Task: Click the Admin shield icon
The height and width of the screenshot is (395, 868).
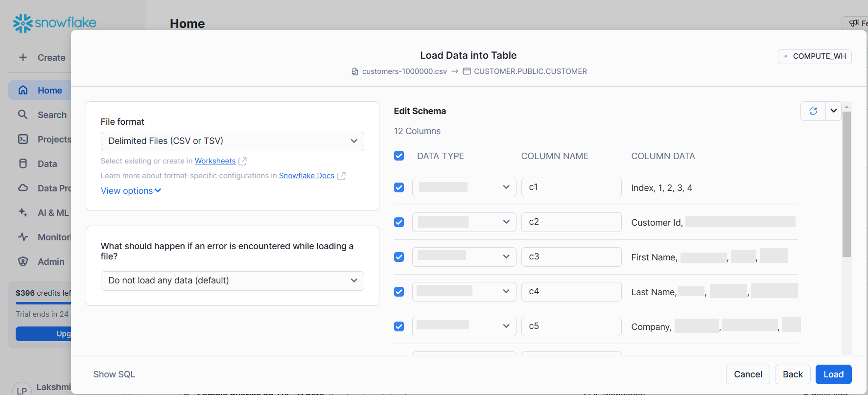Action: point(23,261)
